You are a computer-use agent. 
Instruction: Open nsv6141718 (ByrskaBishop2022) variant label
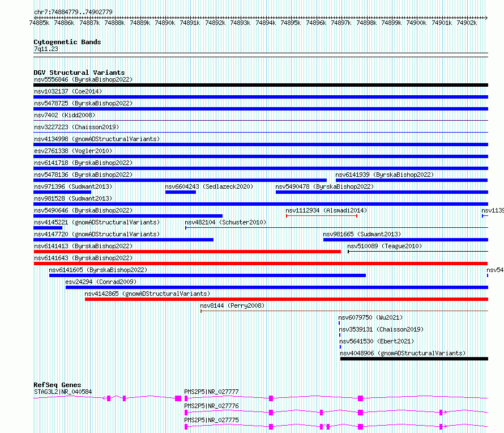(83, 163)
